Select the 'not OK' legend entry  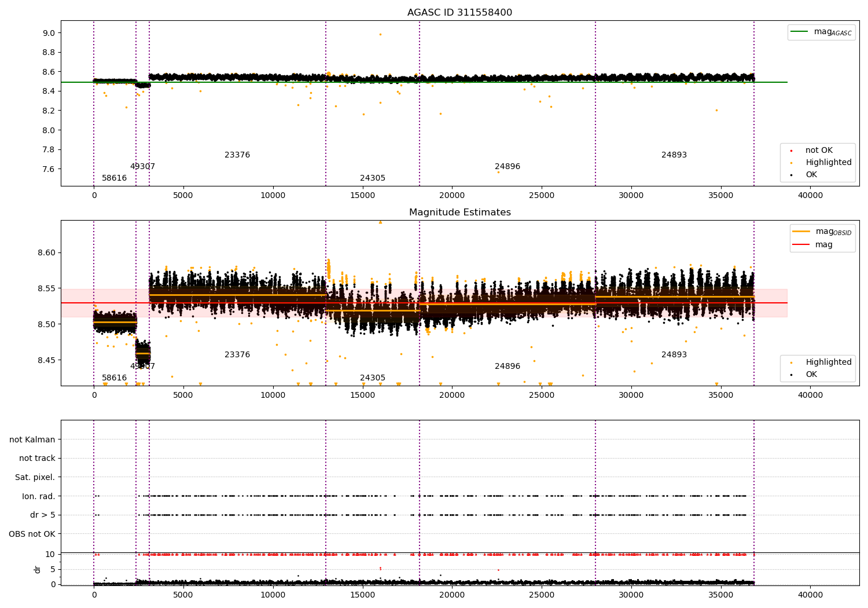click(819, 150)
